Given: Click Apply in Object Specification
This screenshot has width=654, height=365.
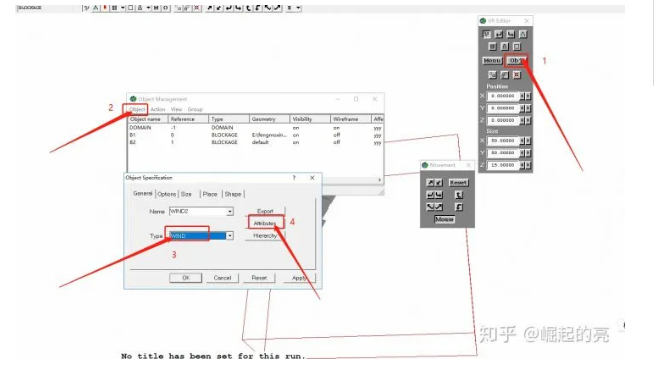Looking at the screenshot, I should pyautogui.click(x=299, y=278).
